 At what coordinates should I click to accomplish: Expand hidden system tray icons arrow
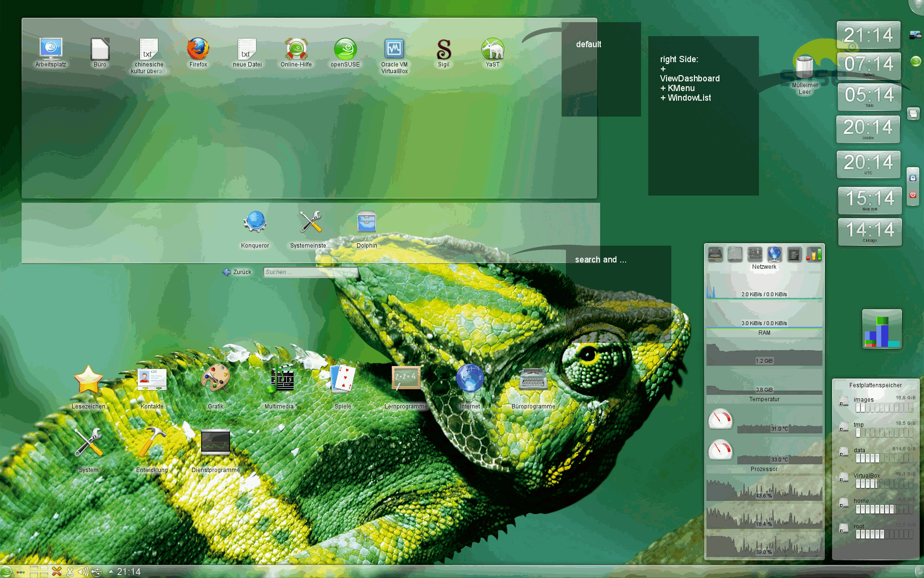point(111,572)
